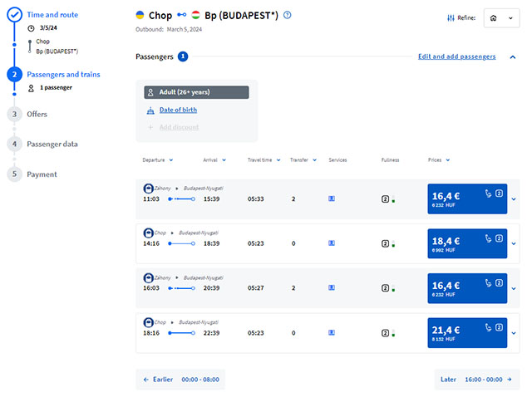The width and height of the screenshot is (532, 402).
Task: Click the plus icon beside Add discount
Action: pos(150,127)
